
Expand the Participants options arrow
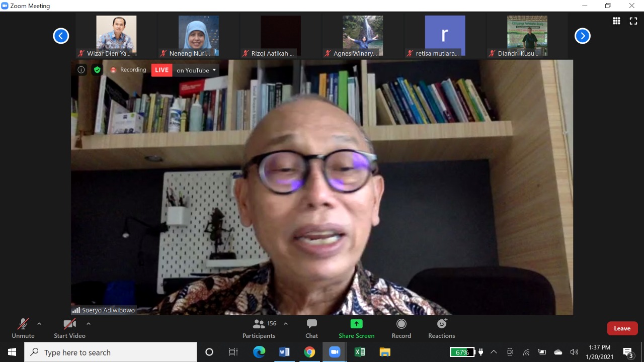pyautogui.click(x=286, y=324)
